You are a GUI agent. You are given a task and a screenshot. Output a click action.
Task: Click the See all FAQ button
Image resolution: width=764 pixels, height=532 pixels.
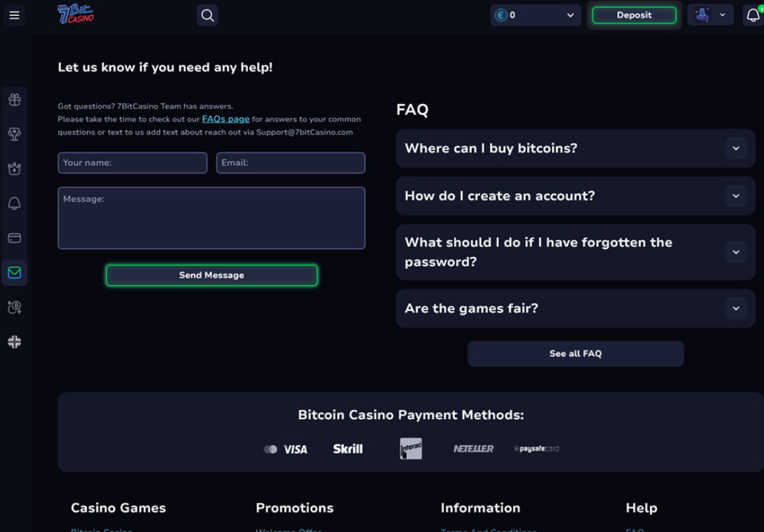click(x=576, y=354)
